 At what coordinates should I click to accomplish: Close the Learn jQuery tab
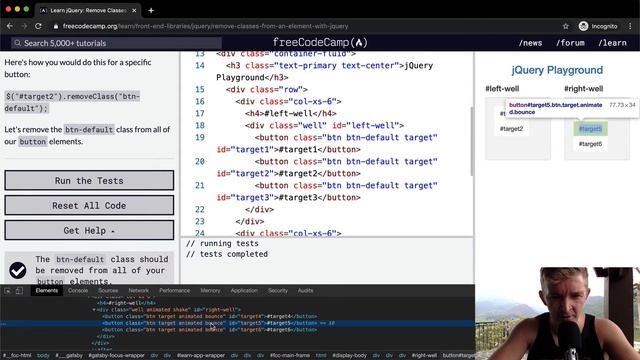[x=134, y=11]
